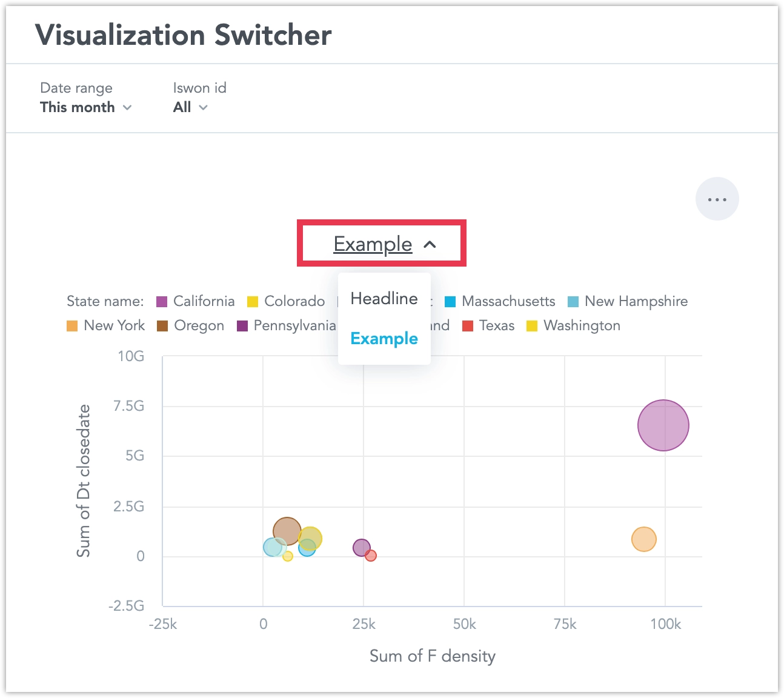
Task: Click the Massachusetts legend color swatch
Action: click(x=450, y=301)
